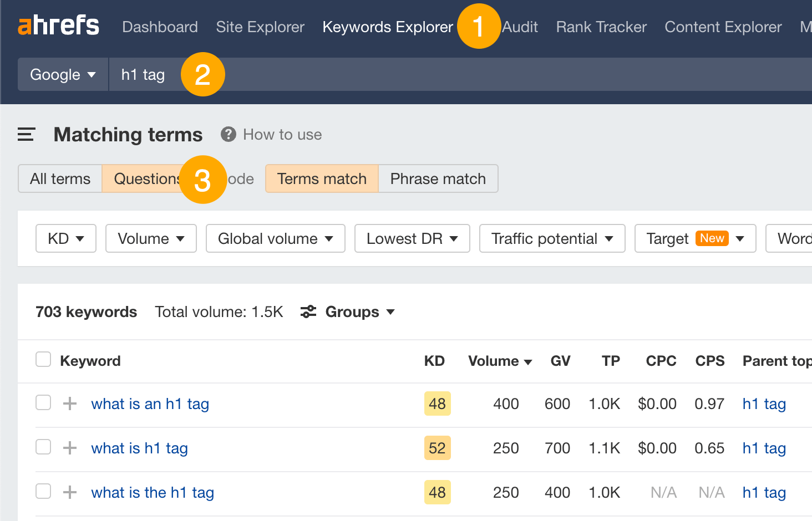
Task: Click the sliders icon next to Groups
Action: (x=308, y=311)
